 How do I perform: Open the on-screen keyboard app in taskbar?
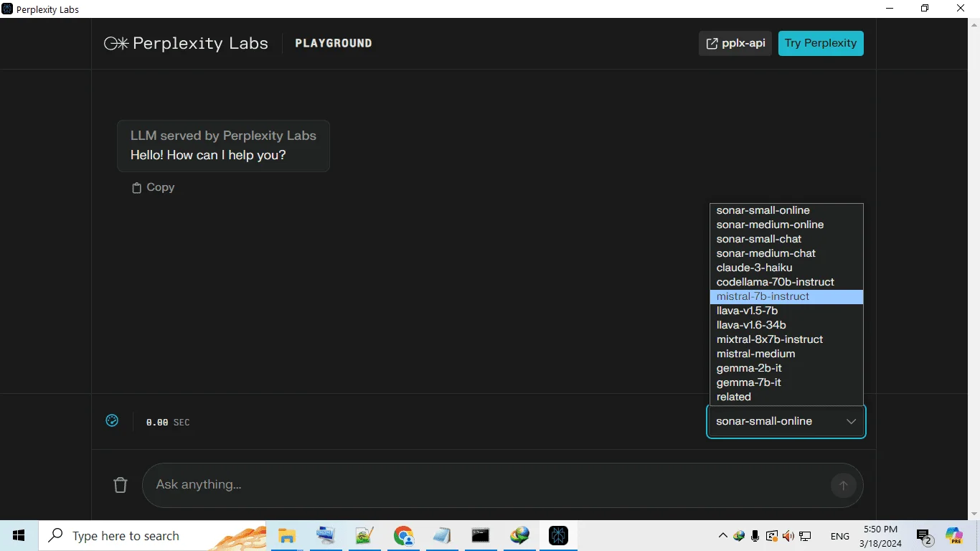[x=326, y=536]
